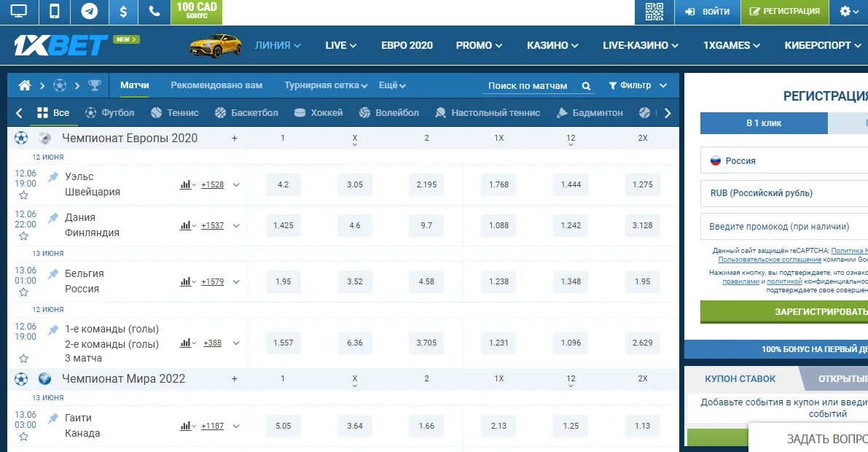Open +1528 markets for Уэльс – Швейцария

click(x=213, y=184)
